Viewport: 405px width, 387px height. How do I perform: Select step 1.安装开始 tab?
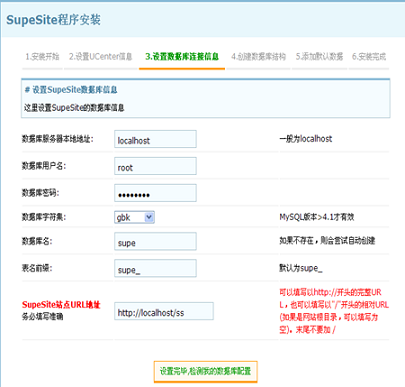point(42,57)
